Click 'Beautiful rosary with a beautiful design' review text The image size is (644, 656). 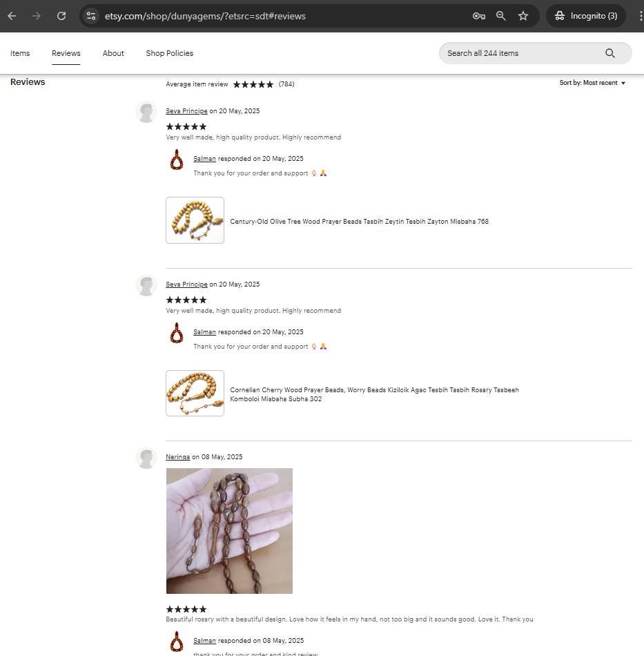(x=349, y=619)
